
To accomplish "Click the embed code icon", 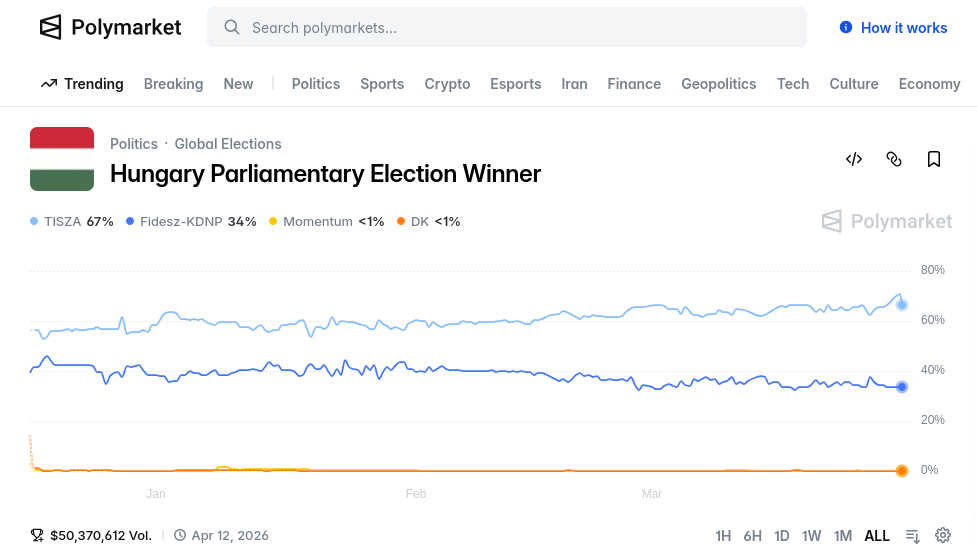I will point(854,159).
